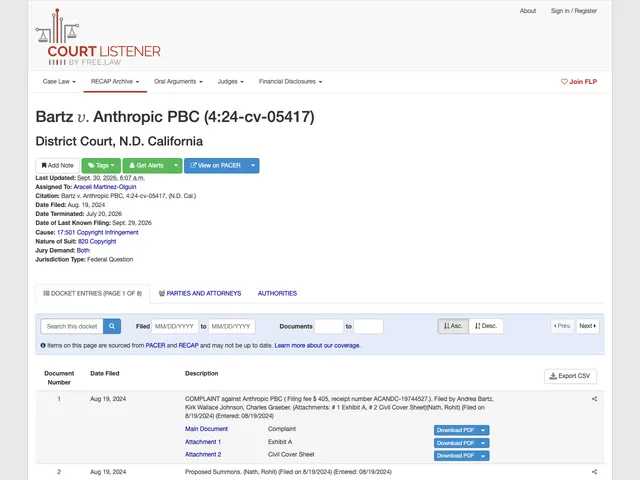Open Sign in / Register
The image size is (640, 480).
pyautogui.click(x=573, y=11)
